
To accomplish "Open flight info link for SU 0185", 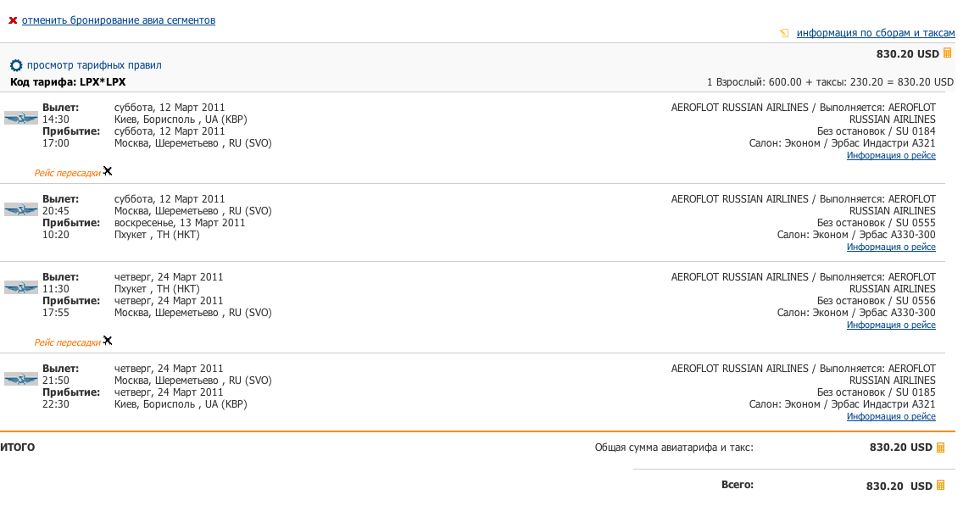I will (x=891, y=417).
